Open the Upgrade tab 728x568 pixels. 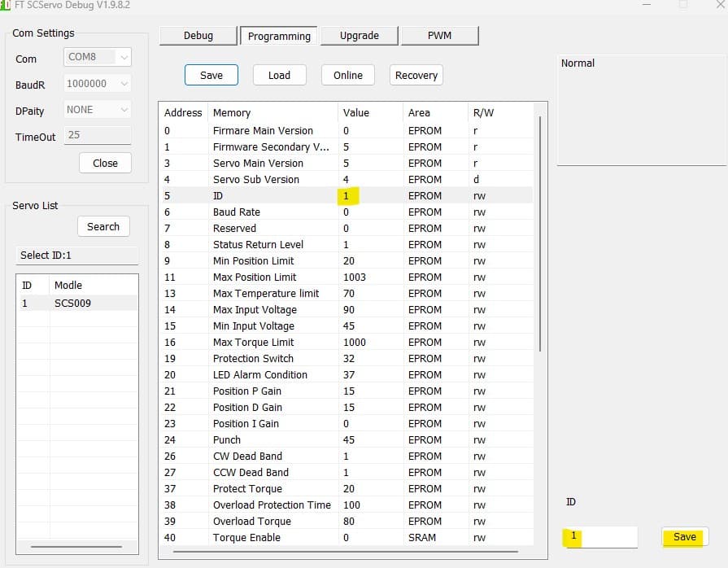click(360, 36)
